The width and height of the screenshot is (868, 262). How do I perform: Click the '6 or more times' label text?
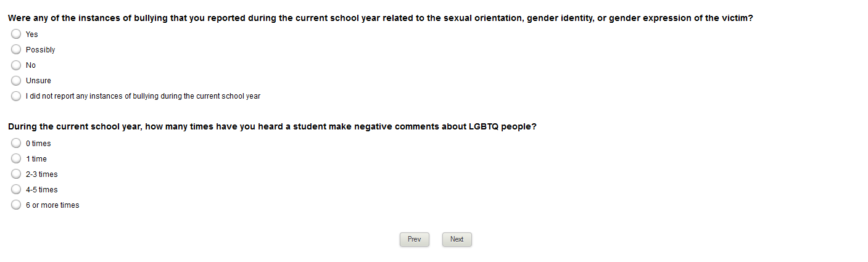pos(52,205)
